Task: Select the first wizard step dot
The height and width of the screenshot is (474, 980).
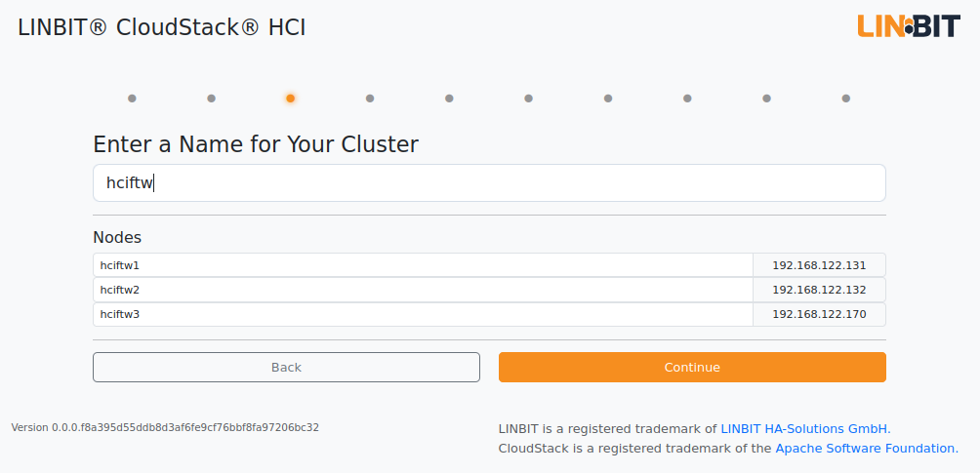Action: click(x=132, y=99)
